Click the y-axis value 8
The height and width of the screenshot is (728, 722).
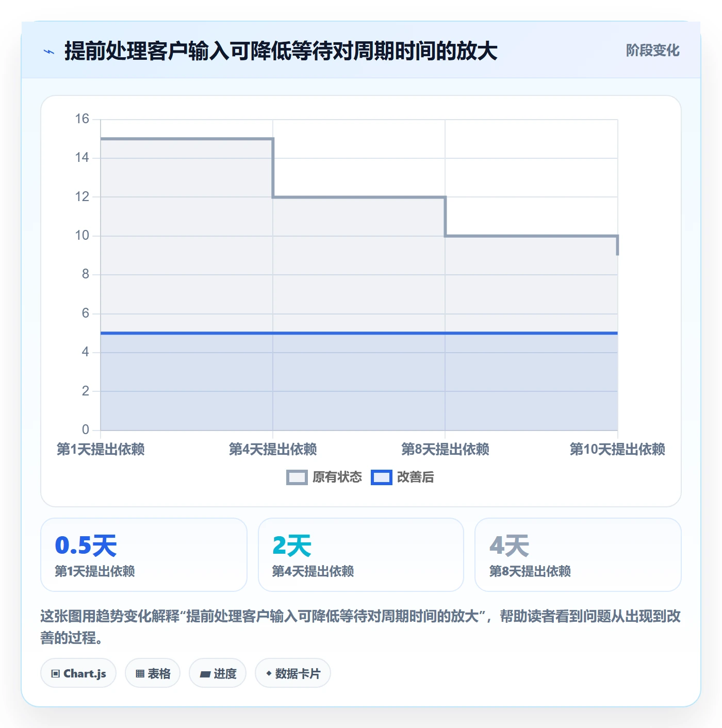coord(86,274)
